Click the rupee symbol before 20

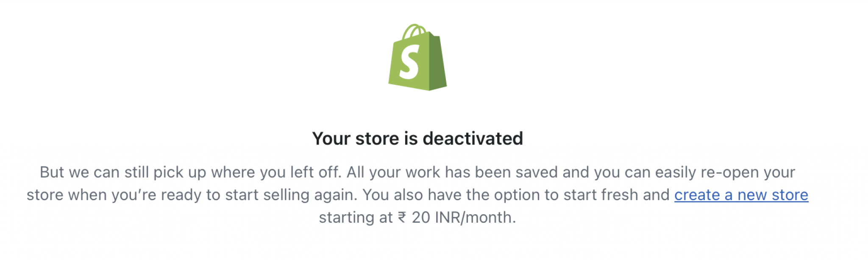(x=402, y=218)
